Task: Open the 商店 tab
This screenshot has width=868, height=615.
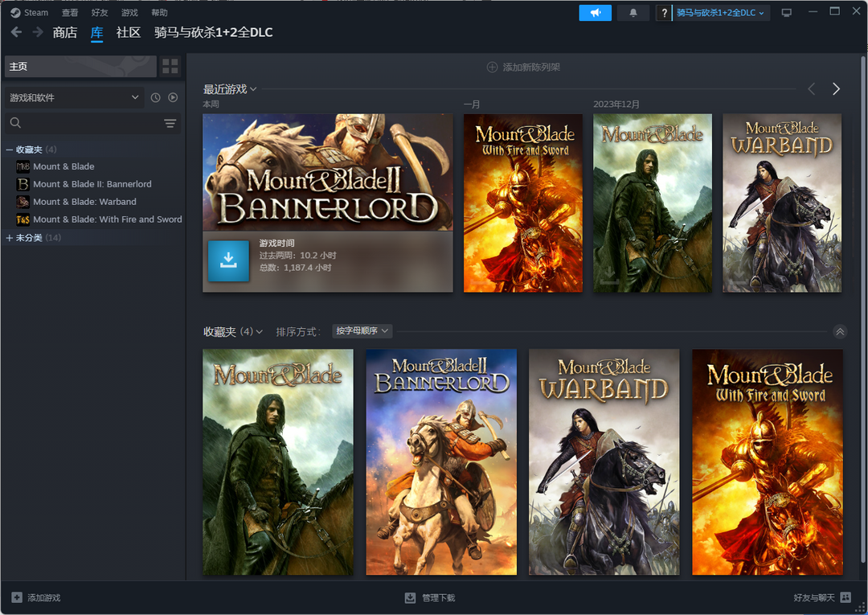Action: click(x=64, y=33)
